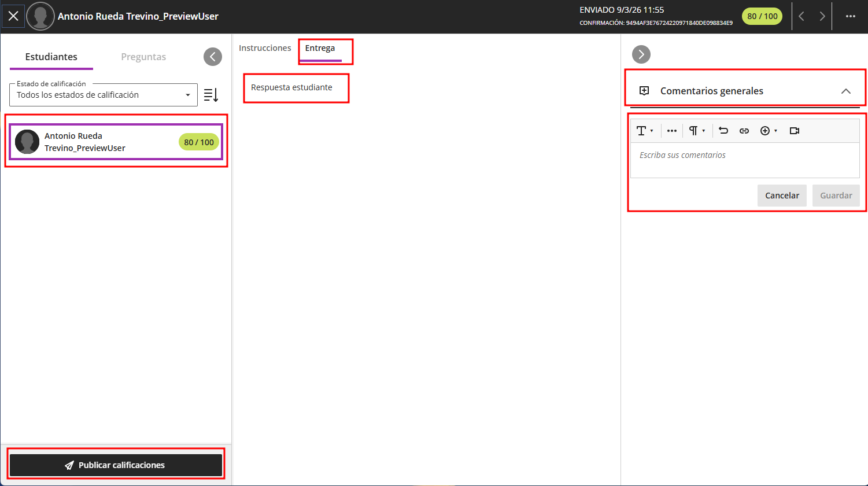
Task: Click the Publicar calificaciones button
Action: 116,465
